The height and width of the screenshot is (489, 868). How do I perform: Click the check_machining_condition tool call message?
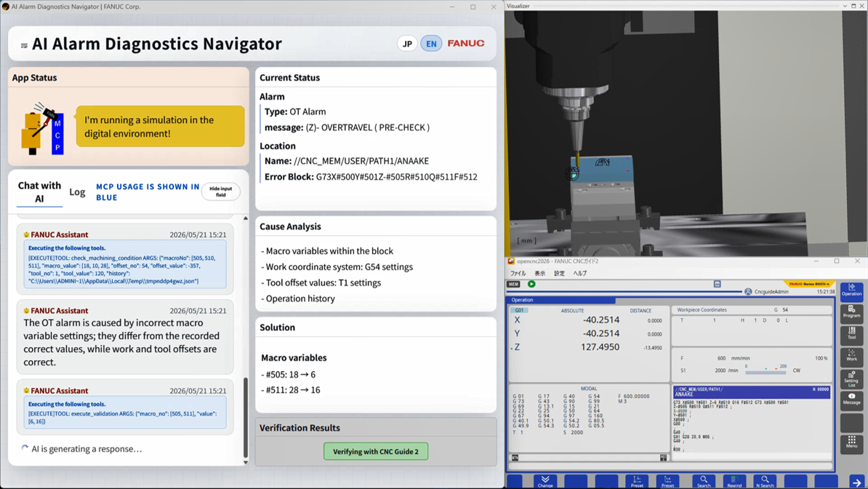coord(125,264)
